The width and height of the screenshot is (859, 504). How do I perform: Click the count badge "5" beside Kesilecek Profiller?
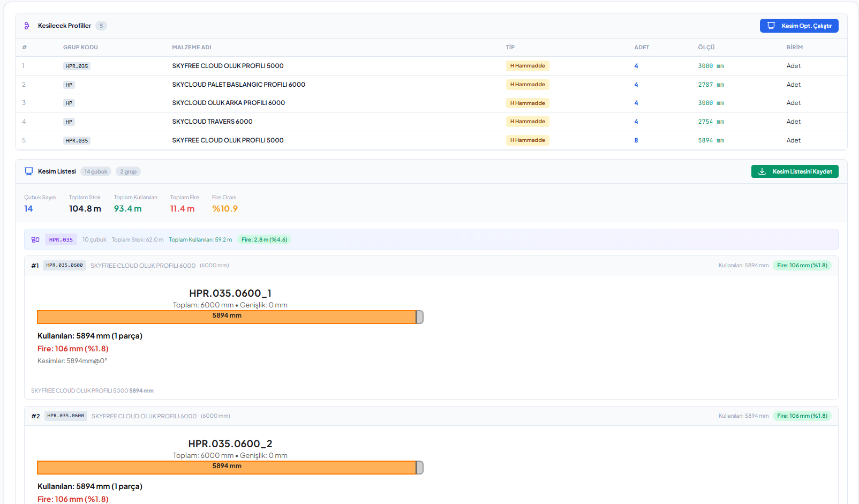pyautogui.click(x=101, y=26)
